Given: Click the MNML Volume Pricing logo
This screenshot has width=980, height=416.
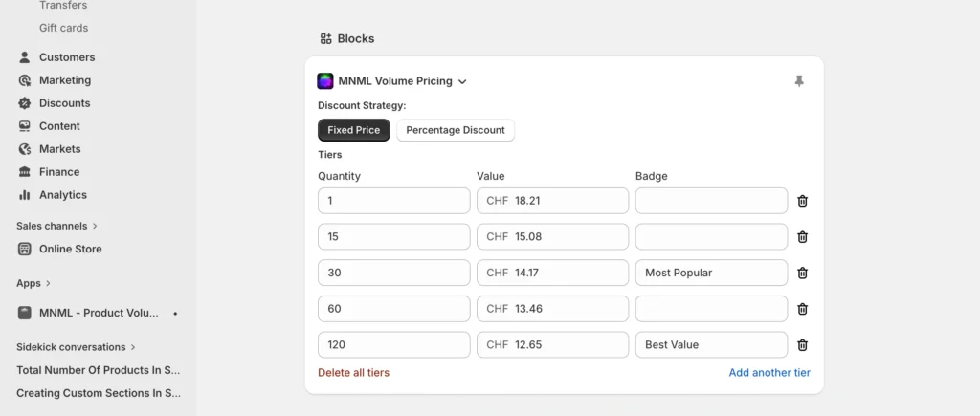Looking at the screenshot, I should pos(325,81).
